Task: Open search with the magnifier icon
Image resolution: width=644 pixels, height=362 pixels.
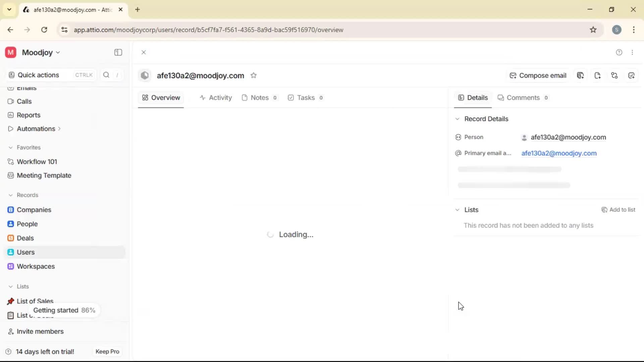Action: pos(106,75)
